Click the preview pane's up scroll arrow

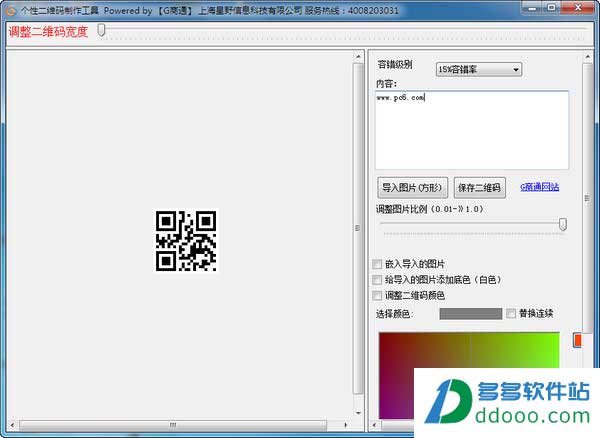click(x=358, y=57)
